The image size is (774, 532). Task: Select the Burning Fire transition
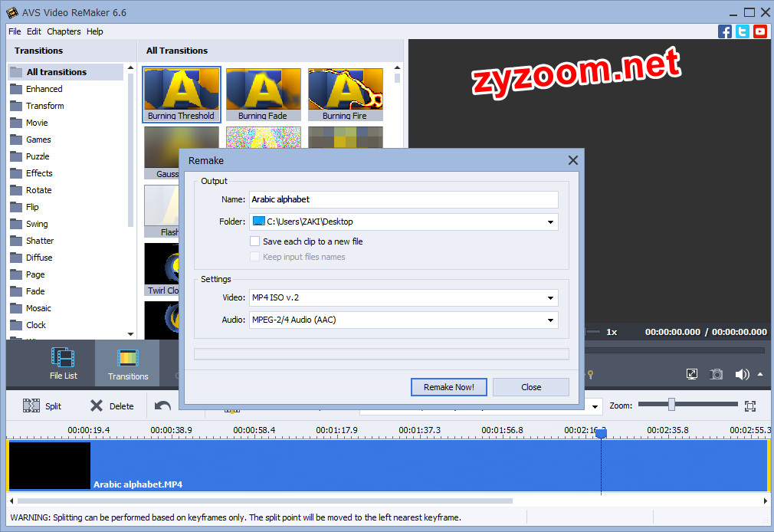pos(346,94)
